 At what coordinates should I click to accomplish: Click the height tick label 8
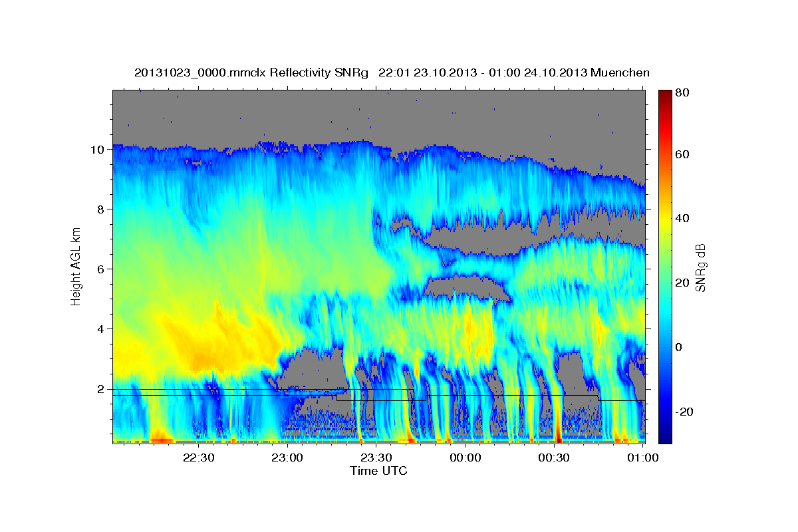tap(101, 209)
